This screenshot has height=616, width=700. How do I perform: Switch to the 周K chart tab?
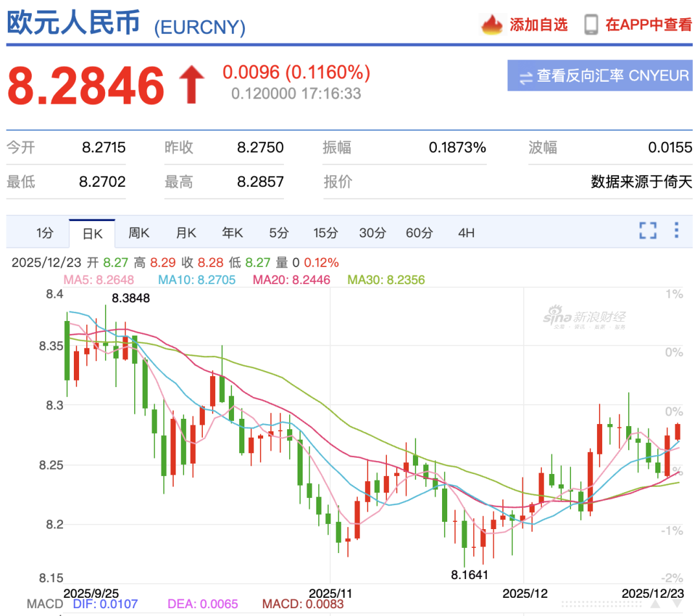click(139, 233)
